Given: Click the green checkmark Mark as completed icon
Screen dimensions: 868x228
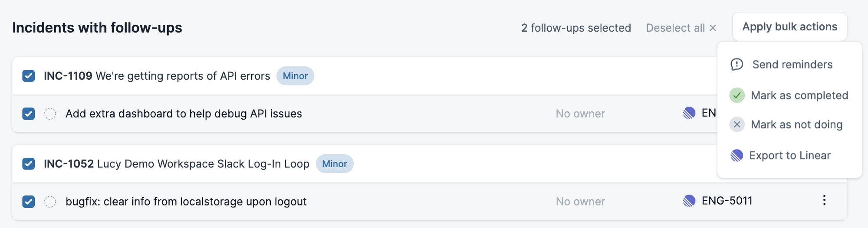Looking at the screenshot, I should [x=737, y=95].
